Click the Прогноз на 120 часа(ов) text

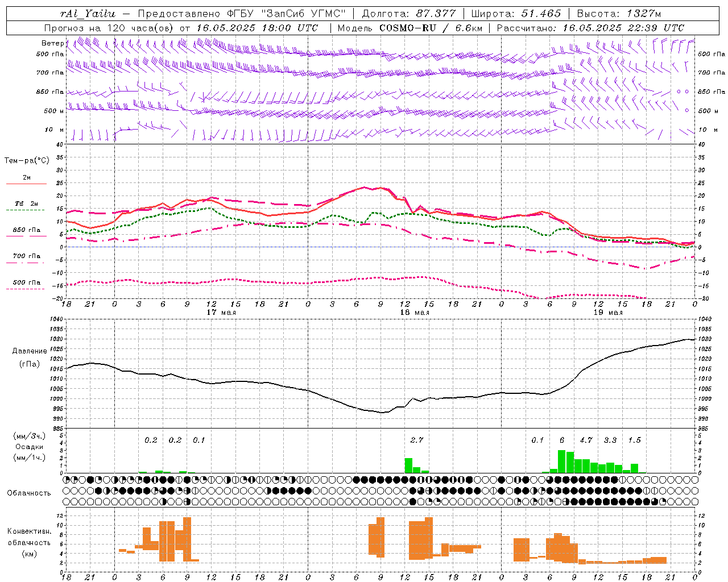[109, 28]
